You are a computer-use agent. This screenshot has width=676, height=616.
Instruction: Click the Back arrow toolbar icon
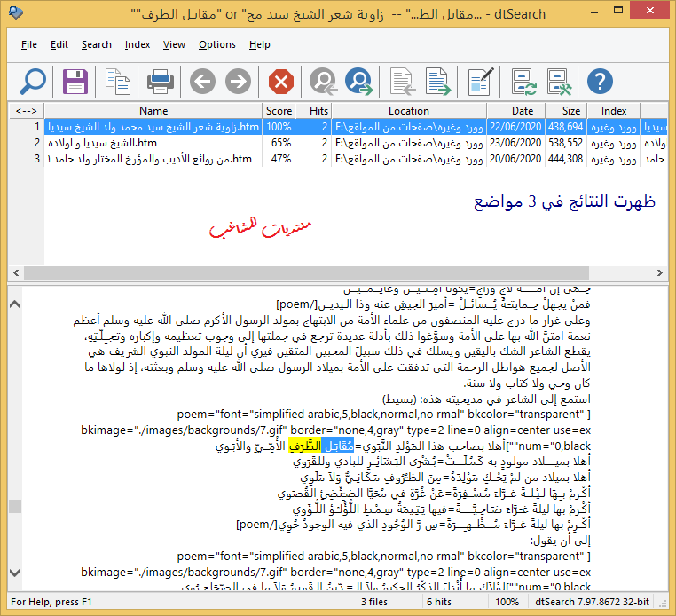click(x=202, y=83)
